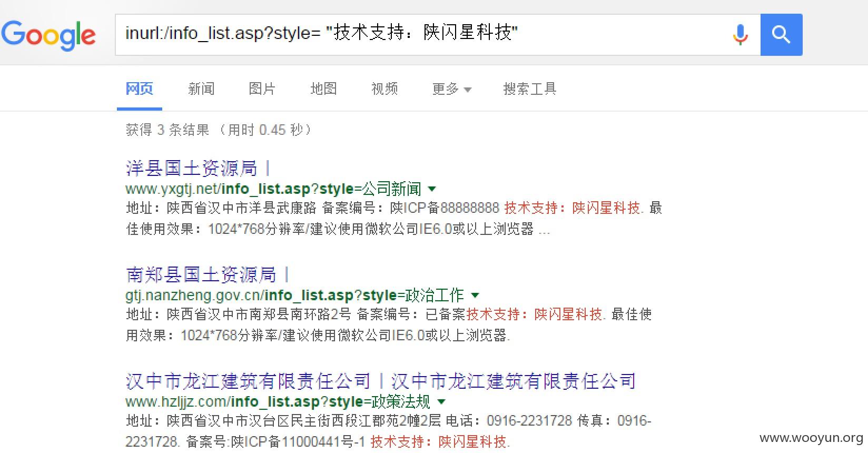Open 洋县国土资源局 result link
This screenshot has width=868, height=453.
point(198,169)
